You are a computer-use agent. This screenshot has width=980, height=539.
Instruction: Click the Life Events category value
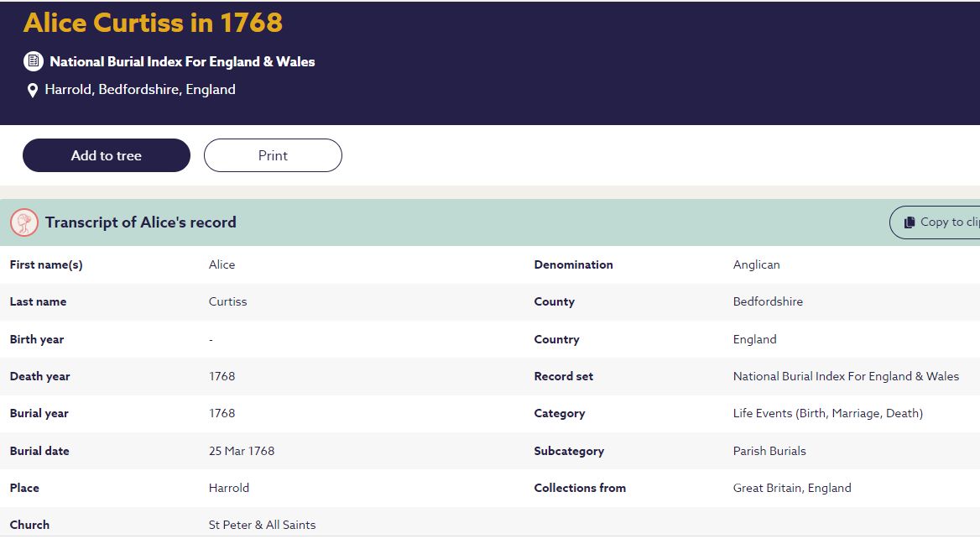(x=827, y=413)
